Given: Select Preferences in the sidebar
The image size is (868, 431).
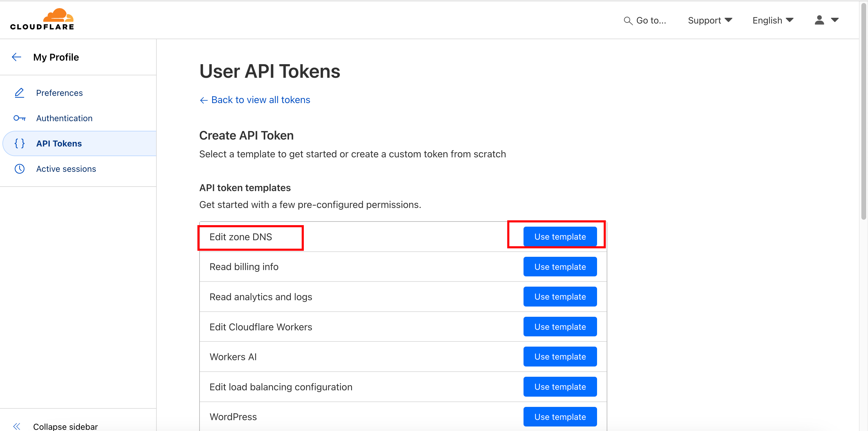Looking at the screenshot, I should coord(59,93).
